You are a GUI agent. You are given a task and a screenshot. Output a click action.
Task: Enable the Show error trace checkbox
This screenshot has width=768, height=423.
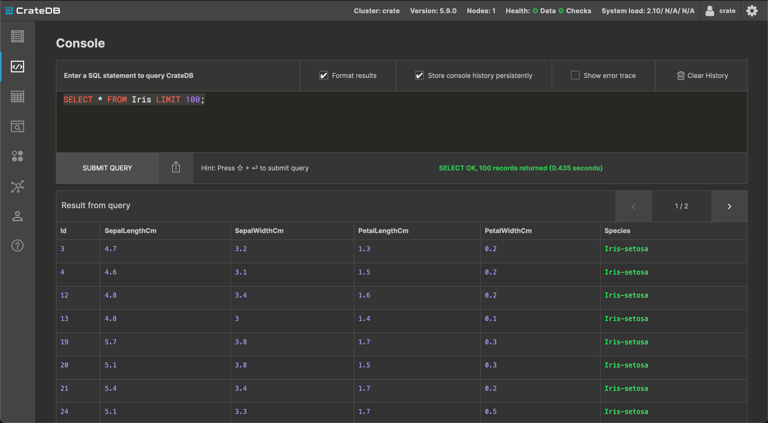tap(575, 75)
